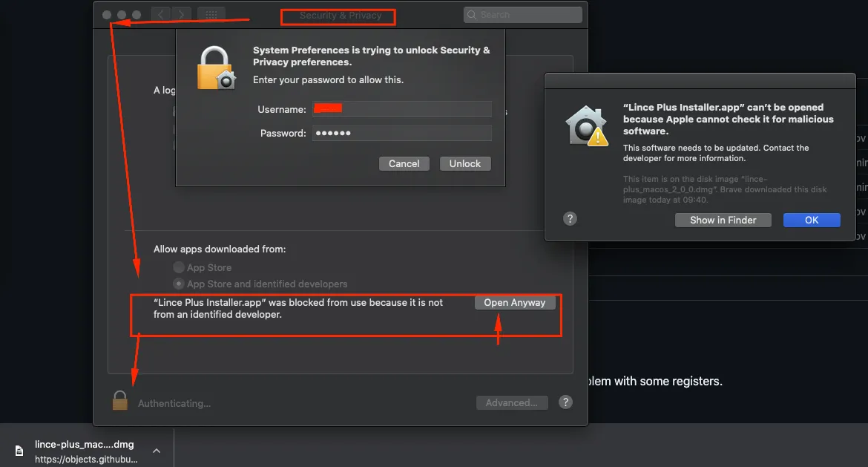
Task: Open help in the Gatekeeper warning dialog
Action: coord(570,219)
